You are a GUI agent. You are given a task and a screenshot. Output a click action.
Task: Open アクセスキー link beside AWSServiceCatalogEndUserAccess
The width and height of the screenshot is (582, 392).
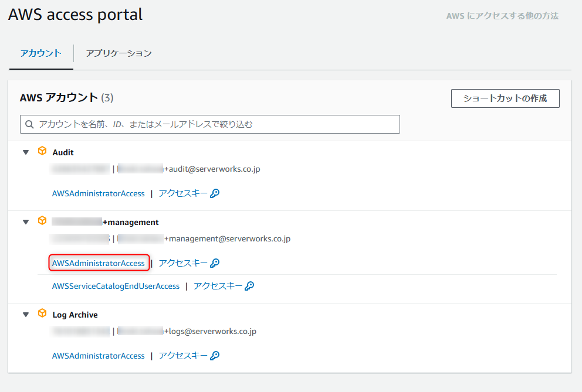coord(218,286)
